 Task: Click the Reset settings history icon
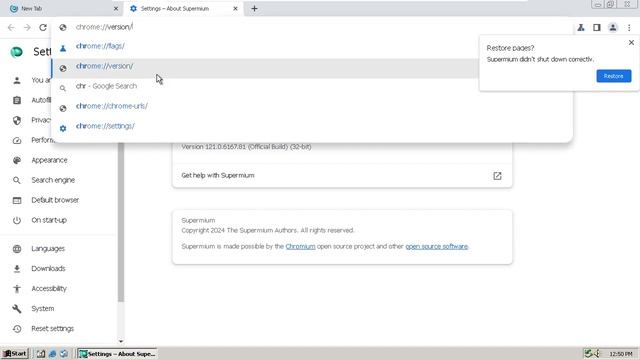click(17, 329)
